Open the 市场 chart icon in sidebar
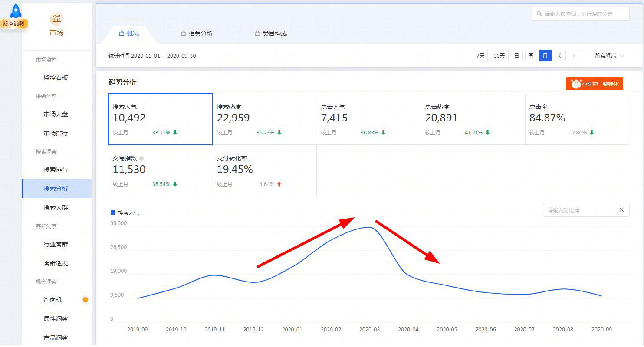The height and width of the screenshot is (347, 644). click(x=56, y=19)
